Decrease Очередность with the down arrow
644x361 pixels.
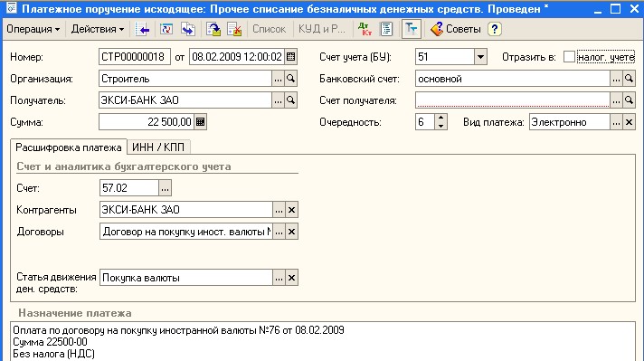point(440,126)
